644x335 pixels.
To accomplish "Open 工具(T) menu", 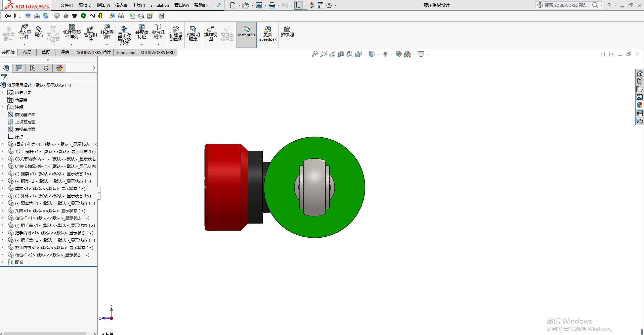I will click(139, 5).
